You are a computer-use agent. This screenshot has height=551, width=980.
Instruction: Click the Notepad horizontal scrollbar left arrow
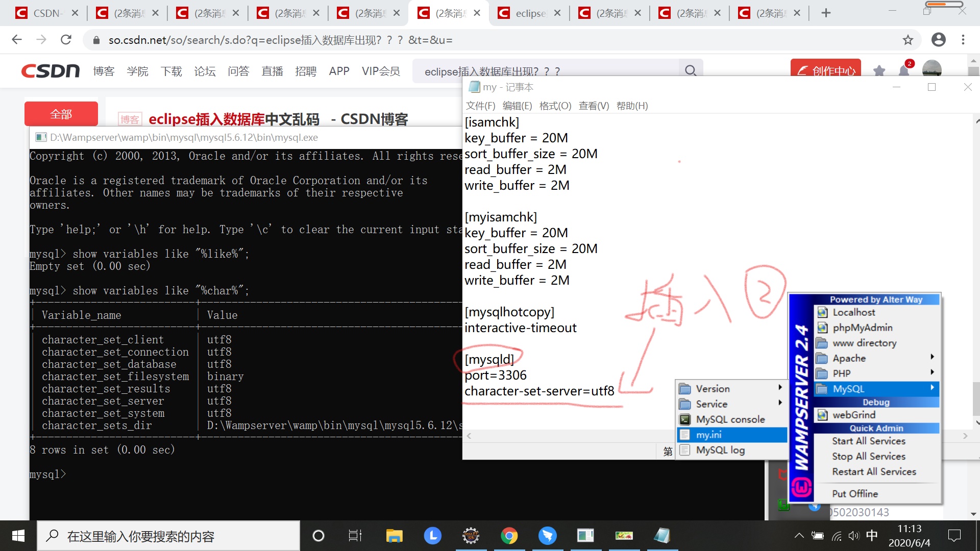[469, 436]
